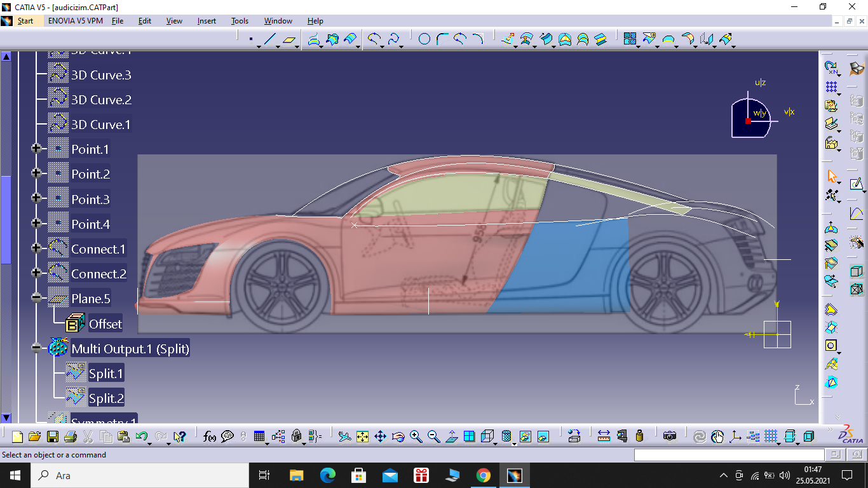Create a new document with New icon
Image resolution: width=868 pixels, height=488 pixels.
pyautogui.click(x=17, y=437)
